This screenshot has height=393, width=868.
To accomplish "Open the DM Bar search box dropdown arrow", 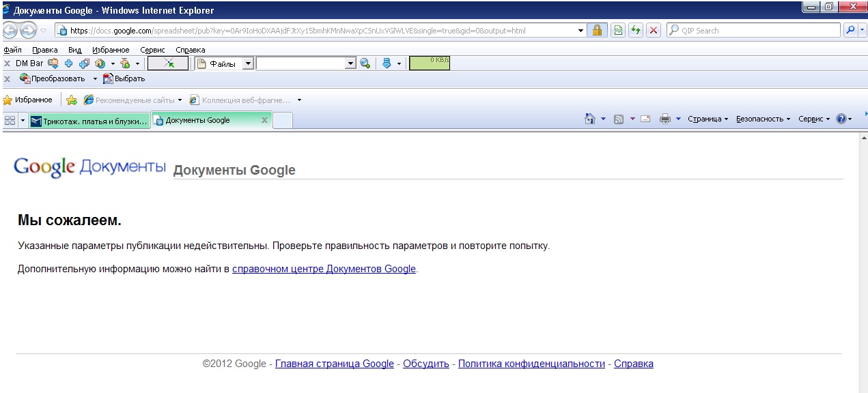I will [x=351, y=63].
